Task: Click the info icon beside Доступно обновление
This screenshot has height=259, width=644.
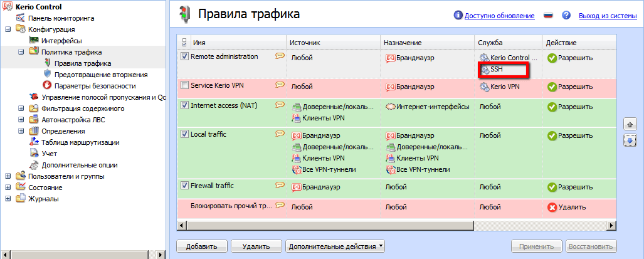Action: tap(458, 16)
